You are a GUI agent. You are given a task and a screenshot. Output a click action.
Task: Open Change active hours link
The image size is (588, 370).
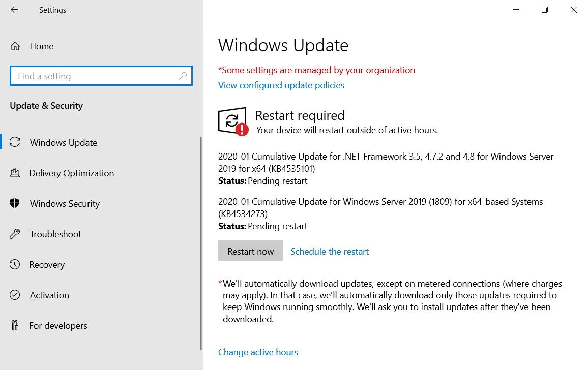[x=258, y=352]
